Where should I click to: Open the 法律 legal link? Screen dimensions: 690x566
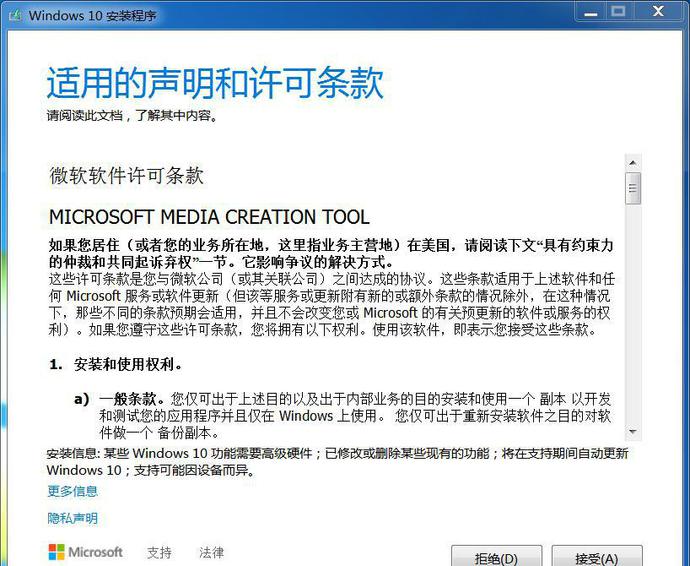[x=212, y=552]
